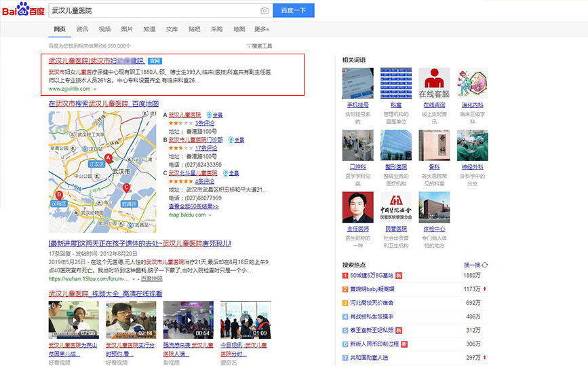This screenshot has height=366, width=588.
Task: Open 17条评论 reviews link
Action: (x=206, y=148)
